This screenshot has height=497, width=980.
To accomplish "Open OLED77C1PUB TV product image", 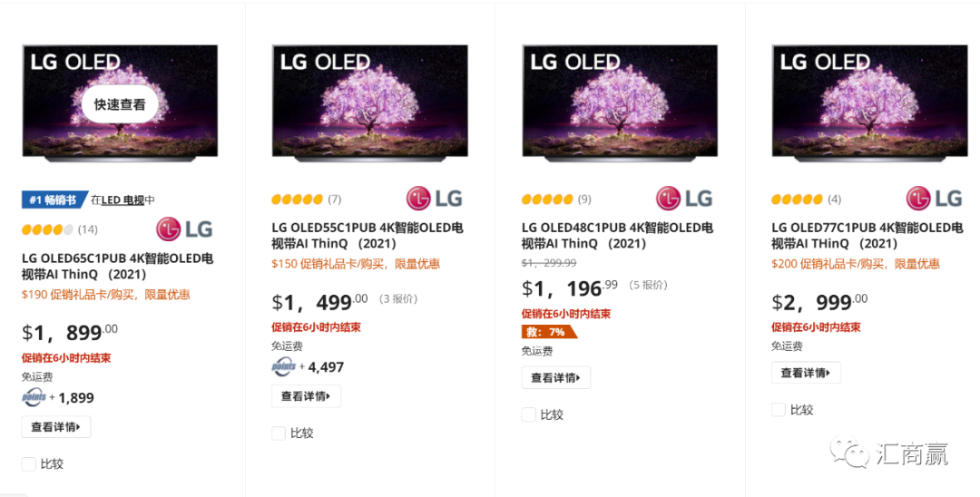I will point(869,102).
